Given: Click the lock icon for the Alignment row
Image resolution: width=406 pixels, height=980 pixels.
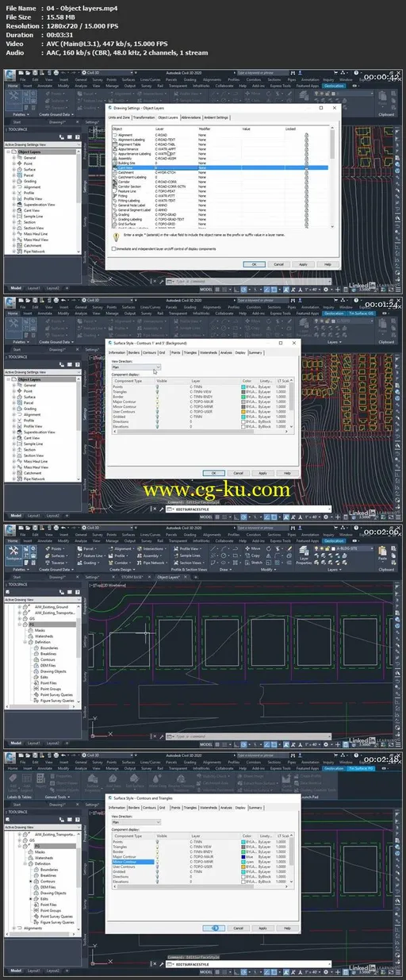Looking at the screenshot, I should 307,136.
